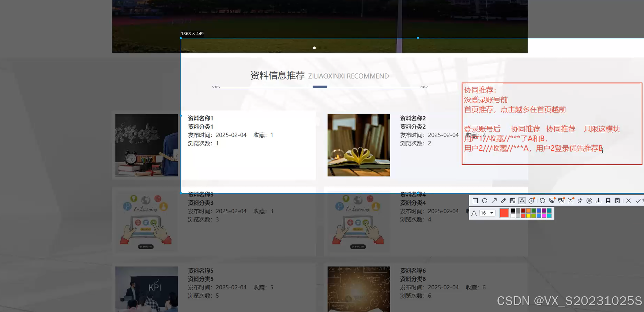Click the 资料信息推荐 section heading
The height and width of the screenshot is (312, 644).
point(278,76)
